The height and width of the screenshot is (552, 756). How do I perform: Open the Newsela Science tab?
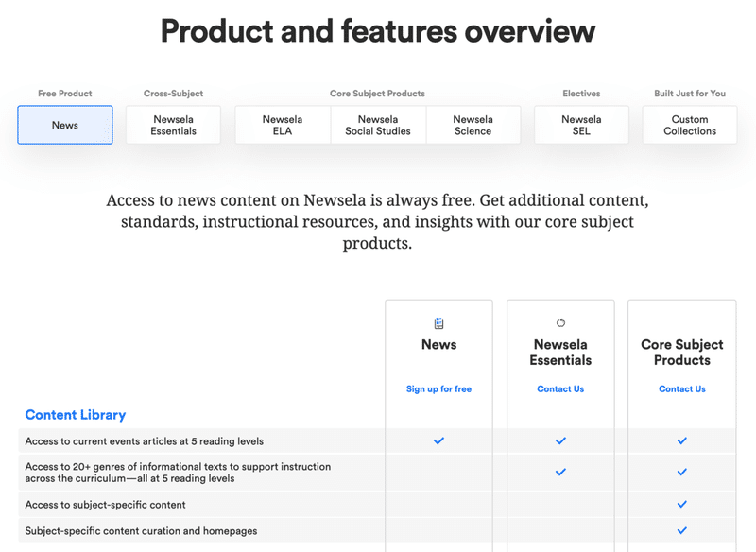tap(473, 125)
